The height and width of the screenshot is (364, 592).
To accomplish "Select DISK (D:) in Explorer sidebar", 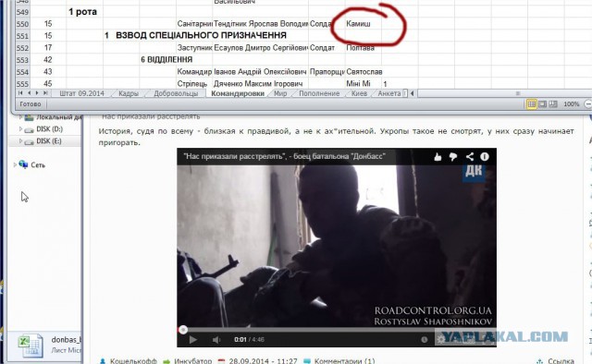I will coord(49,129).
